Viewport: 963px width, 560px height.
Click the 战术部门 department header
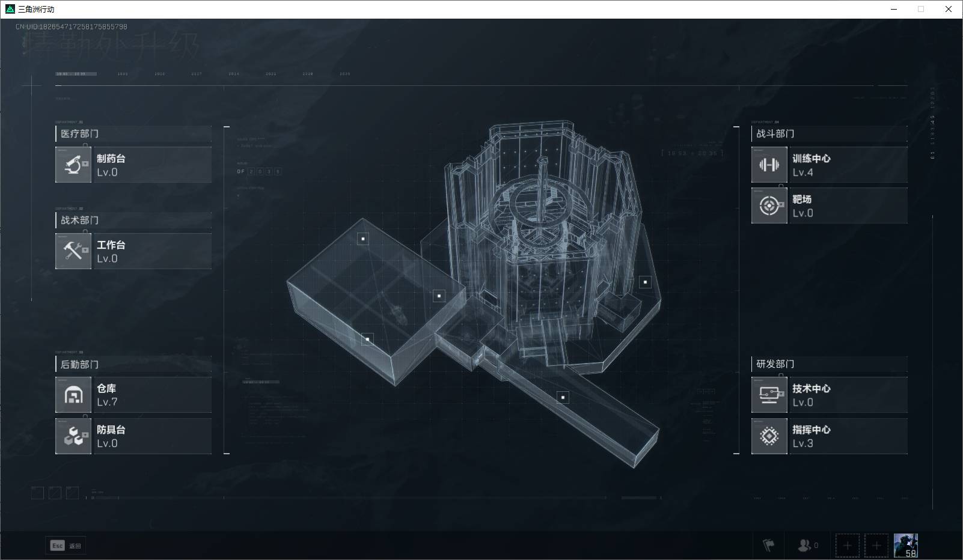(x=133, y=220)
